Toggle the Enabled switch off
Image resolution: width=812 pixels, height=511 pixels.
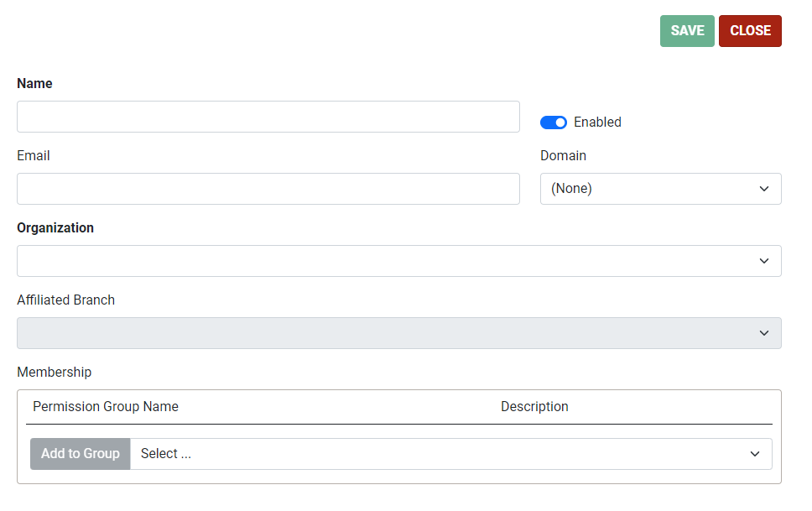[553, 123]
